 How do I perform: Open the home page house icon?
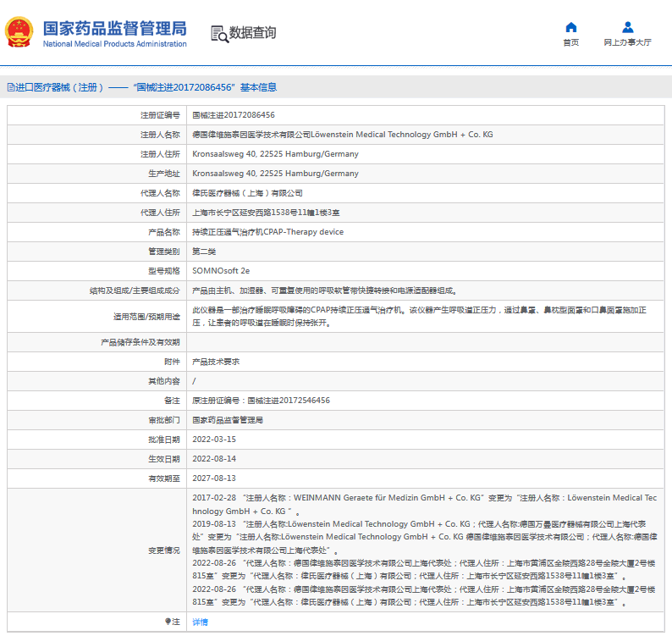click(570, 27)
